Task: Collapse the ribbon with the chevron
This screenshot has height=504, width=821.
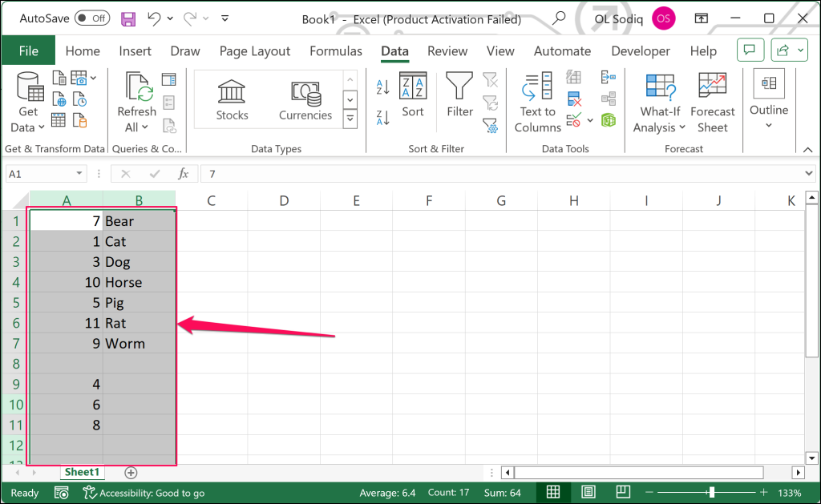Action: (808, 150)
